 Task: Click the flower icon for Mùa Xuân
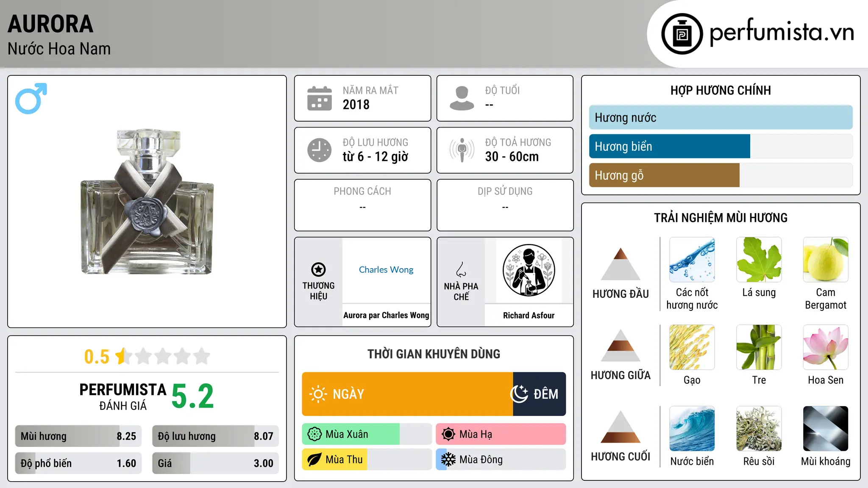tap(314, 434)
